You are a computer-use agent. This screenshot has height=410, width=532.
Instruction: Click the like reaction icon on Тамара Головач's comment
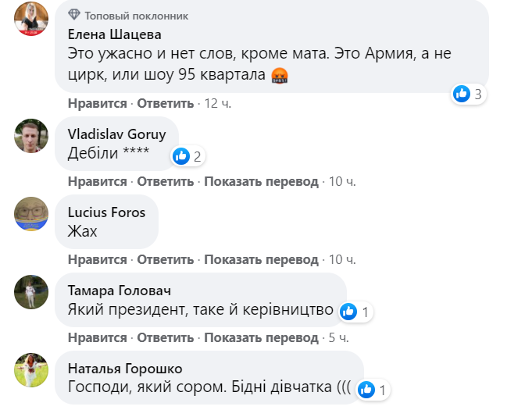coord(348,312)
